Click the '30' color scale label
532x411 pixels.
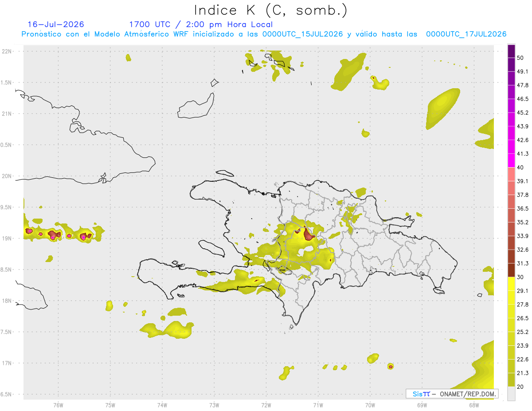coord(520,277)
